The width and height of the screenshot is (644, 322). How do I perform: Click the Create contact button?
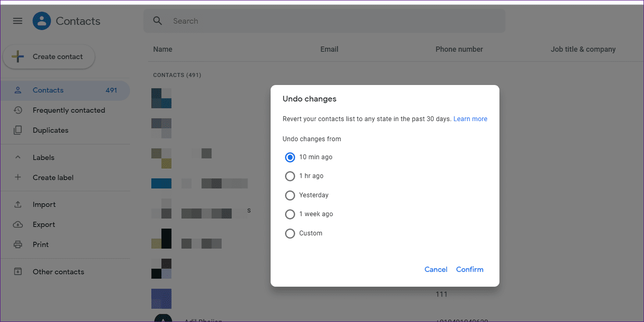point(49,56)
